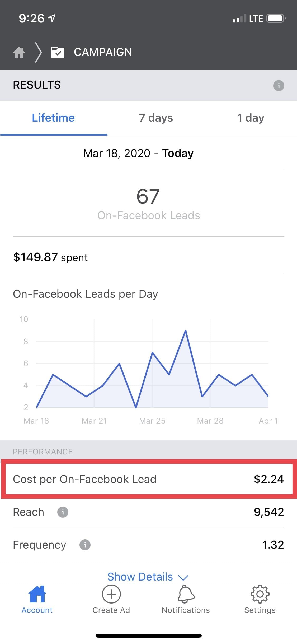Open the Results info icon
The height and width of the screenshot is (644, 297).
point(279,85)
